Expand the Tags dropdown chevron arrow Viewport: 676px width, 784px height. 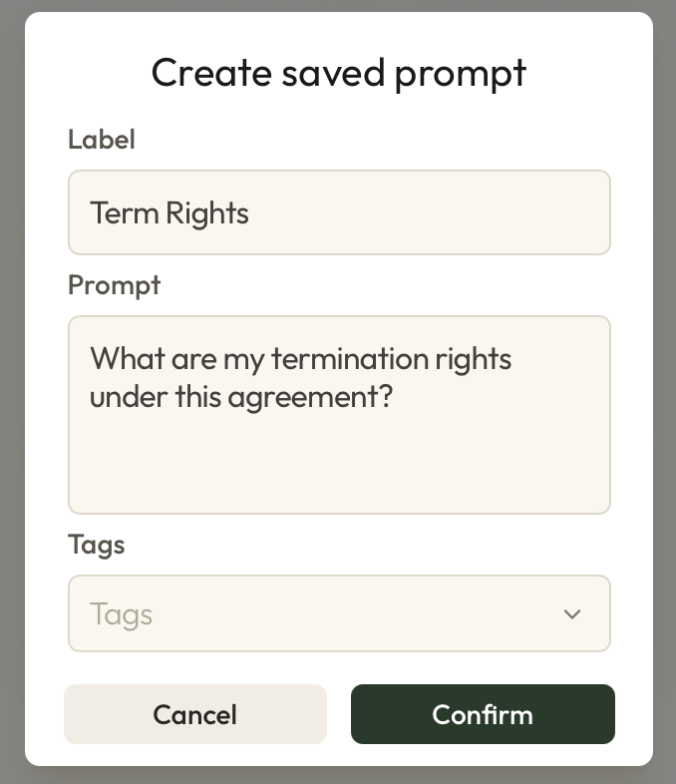coord(571,614)
